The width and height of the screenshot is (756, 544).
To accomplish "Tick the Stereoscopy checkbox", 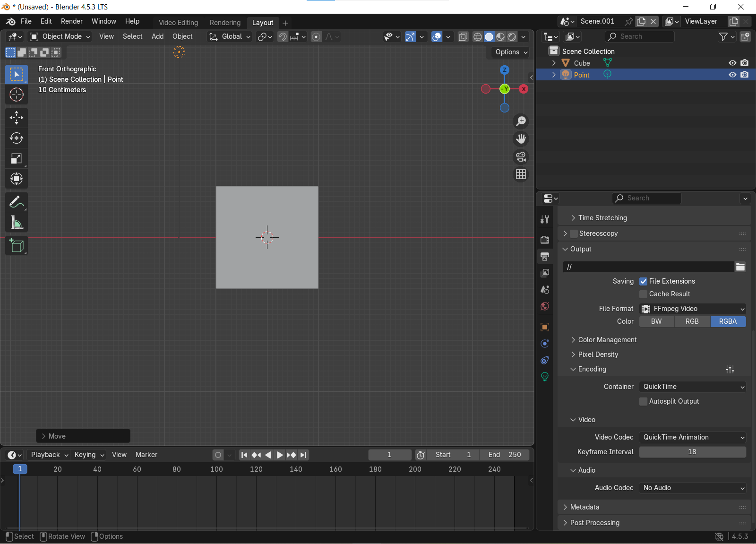I will [x=574, y=233].
